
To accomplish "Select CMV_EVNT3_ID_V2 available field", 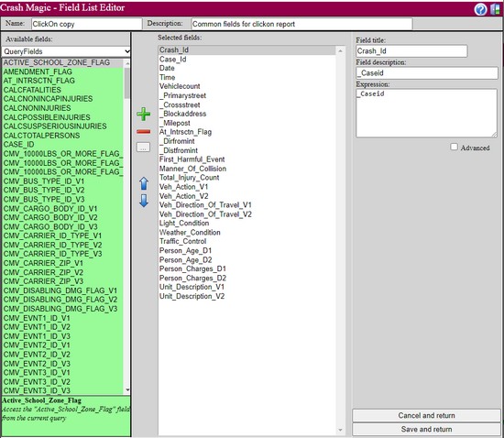I will coord(62,382).
